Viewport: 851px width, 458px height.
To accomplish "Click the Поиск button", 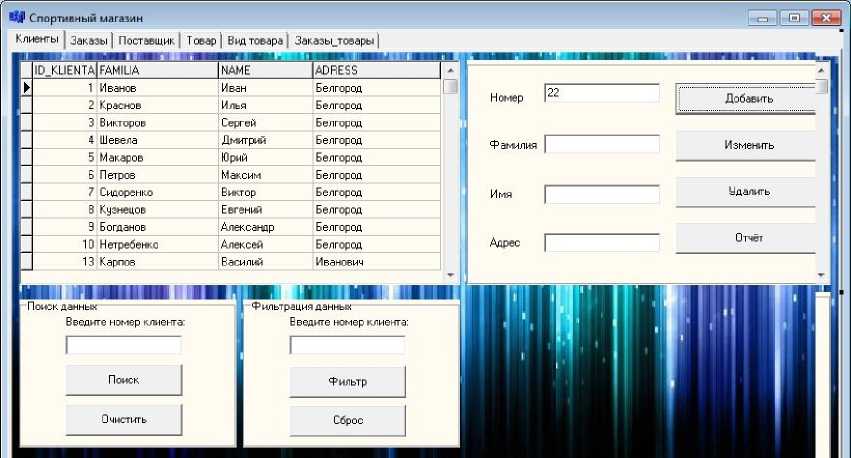I will [x=124, y=380].
